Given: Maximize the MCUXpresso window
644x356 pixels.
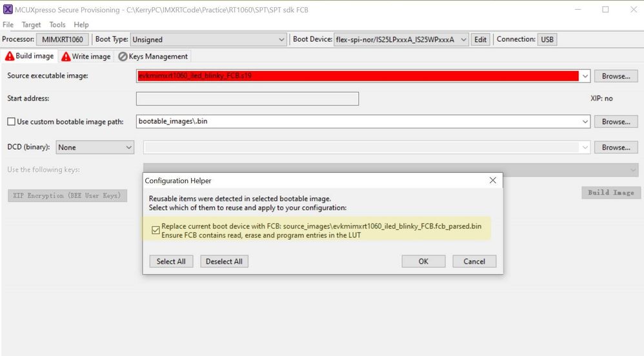Looking at the screenshot, I should coord(605,10).
